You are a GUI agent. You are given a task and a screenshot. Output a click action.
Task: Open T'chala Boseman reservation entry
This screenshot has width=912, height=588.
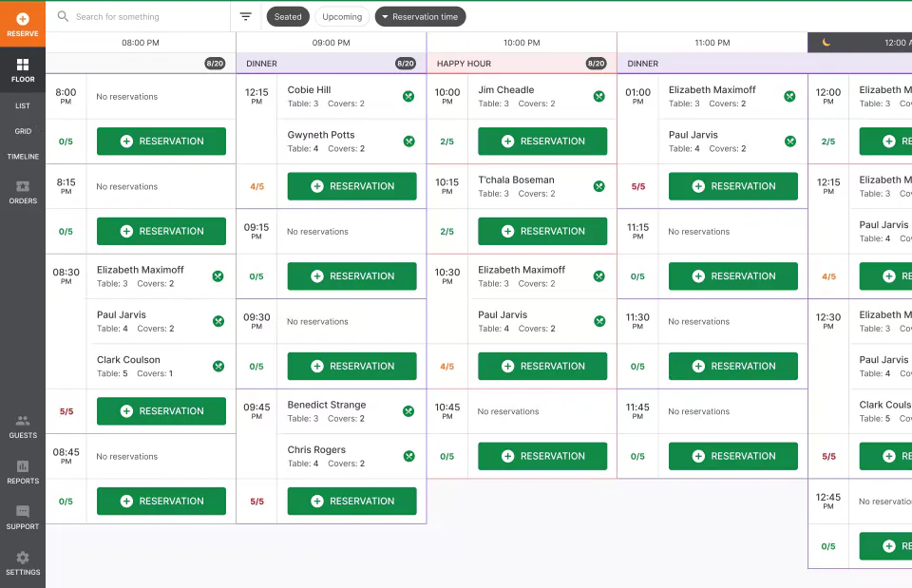542,186
